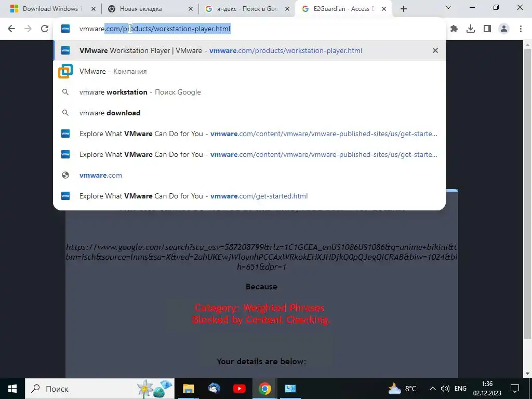
Task: Click the Because heading text
Action: [261, 287]
